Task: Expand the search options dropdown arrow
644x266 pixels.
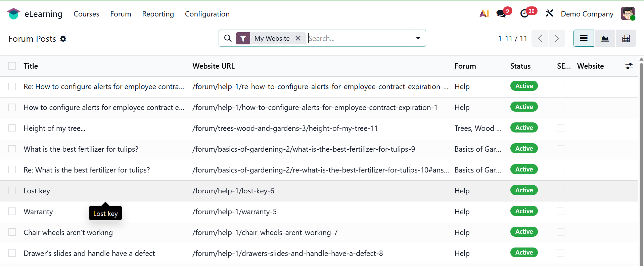Action: pyautogui.click(x=418, y=38)
